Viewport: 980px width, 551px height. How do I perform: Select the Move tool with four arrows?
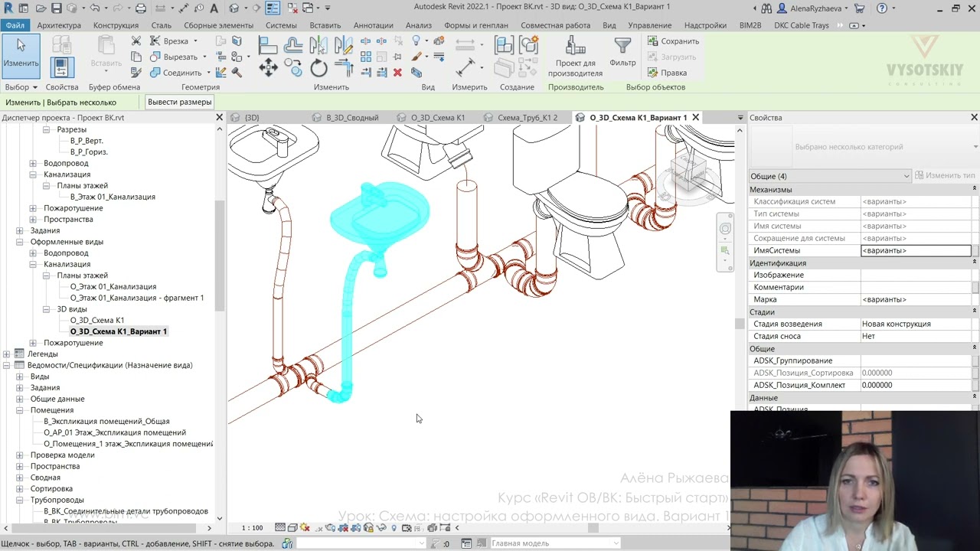click(268, 69)
